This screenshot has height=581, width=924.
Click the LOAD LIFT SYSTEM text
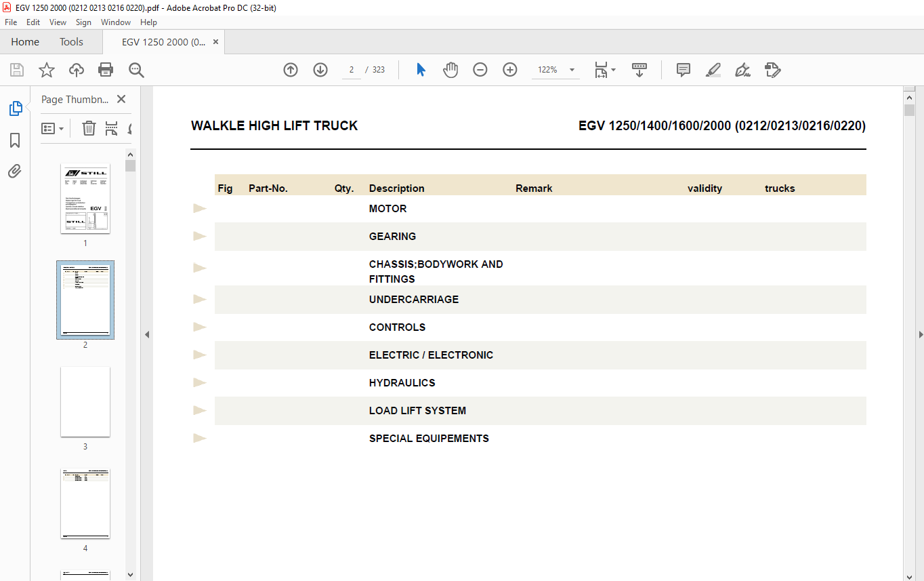[x=417, y=411]
